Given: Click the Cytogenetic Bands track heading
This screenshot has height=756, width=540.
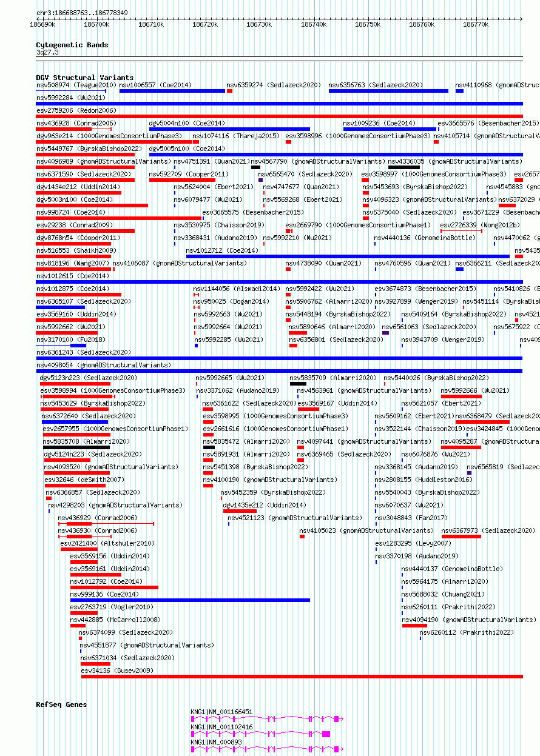Looking at the screenshot, I should coord(72,45).
